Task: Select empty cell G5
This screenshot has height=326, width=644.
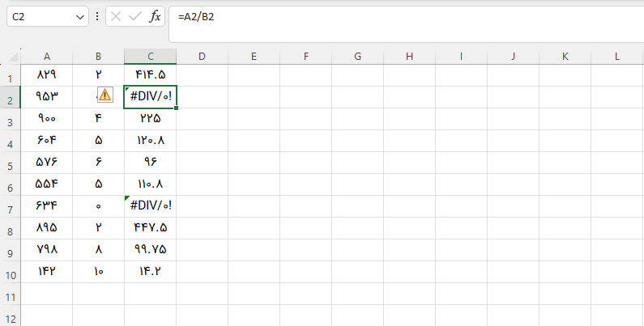Action: click(x=357, y=163)
